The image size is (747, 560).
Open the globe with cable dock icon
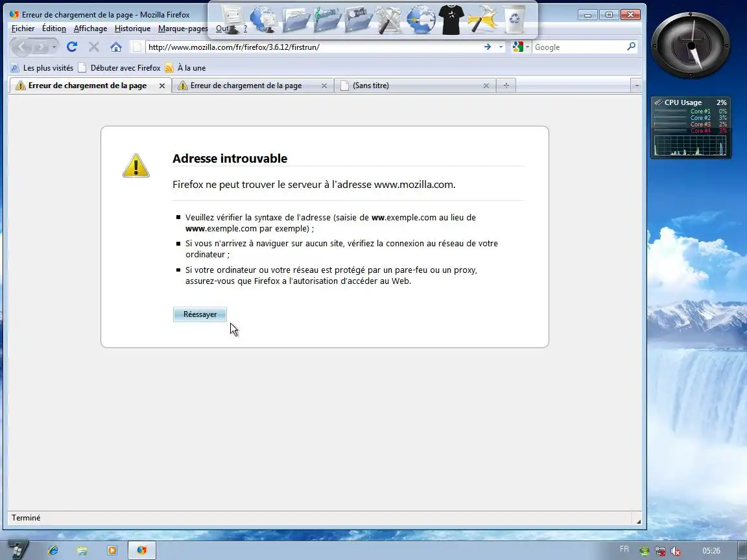pyautogui.click(x=421, y=19)
